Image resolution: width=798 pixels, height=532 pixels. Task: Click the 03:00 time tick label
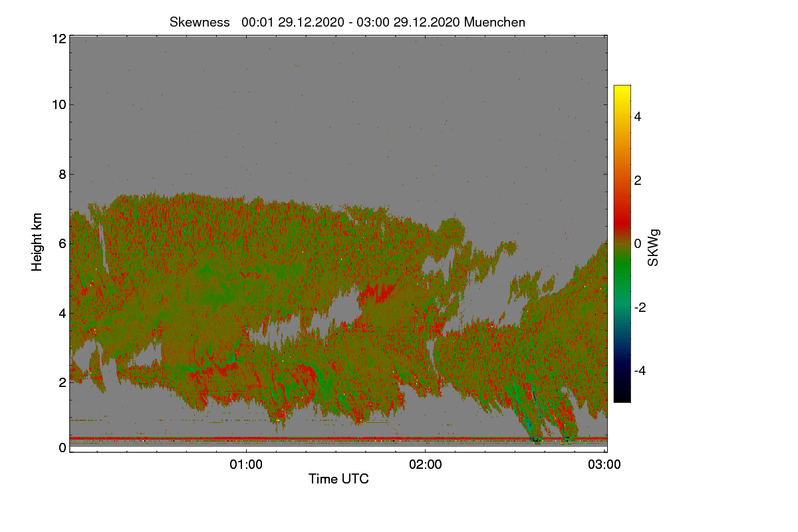point(604,464)
